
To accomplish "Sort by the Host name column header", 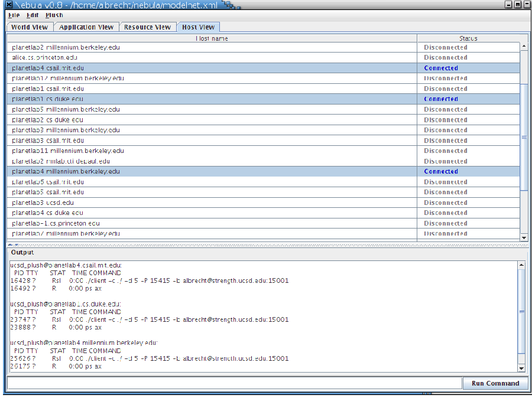I will (x=212, y=38).
